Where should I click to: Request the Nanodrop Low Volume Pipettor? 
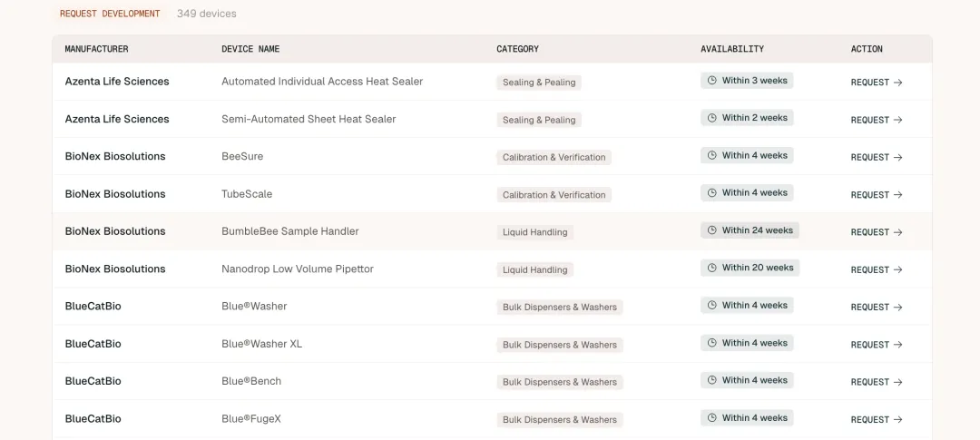click(876, 269)
